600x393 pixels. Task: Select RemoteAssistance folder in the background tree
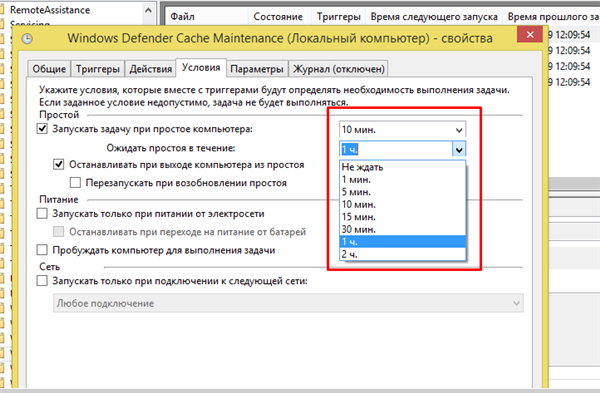[50, 10]
